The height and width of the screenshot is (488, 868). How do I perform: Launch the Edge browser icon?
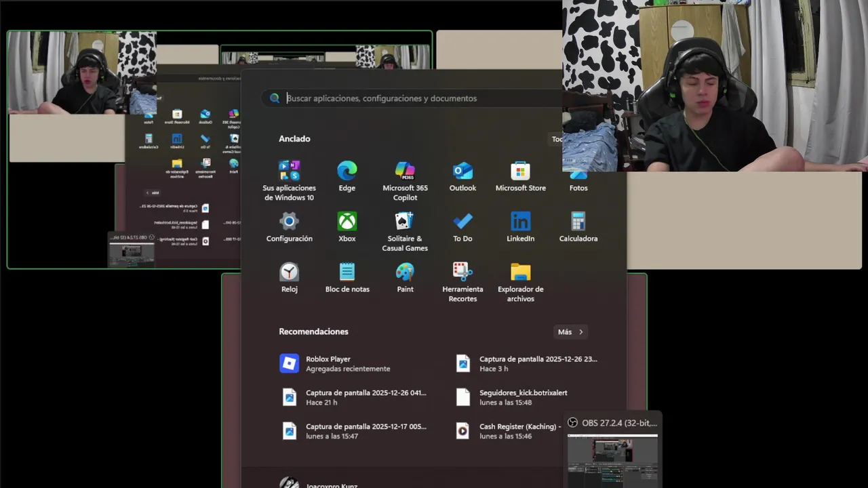(347, 170)
